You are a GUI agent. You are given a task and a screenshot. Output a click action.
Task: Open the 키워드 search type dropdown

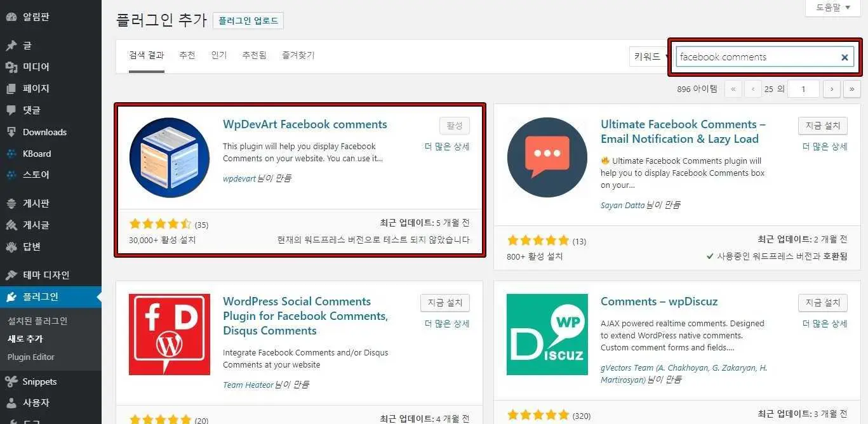tap(649, 56)
